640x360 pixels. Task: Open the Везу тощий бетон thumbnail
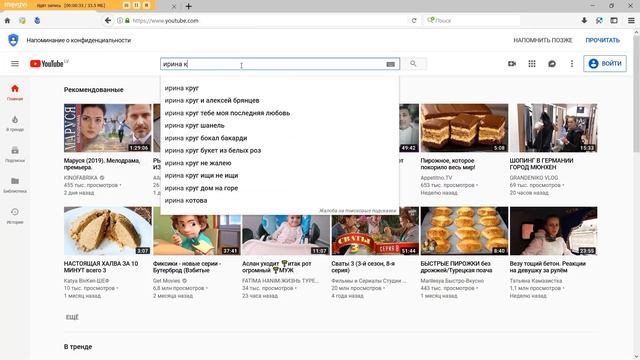pyautogui.click(x=553, y=231)
